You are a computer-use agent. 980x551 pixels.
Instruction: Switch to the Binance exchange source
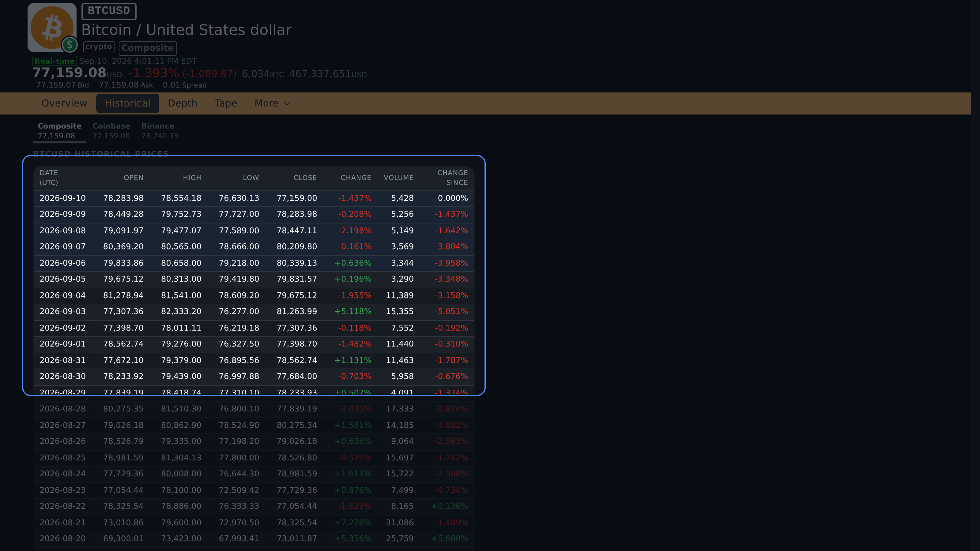coord(160,131)
